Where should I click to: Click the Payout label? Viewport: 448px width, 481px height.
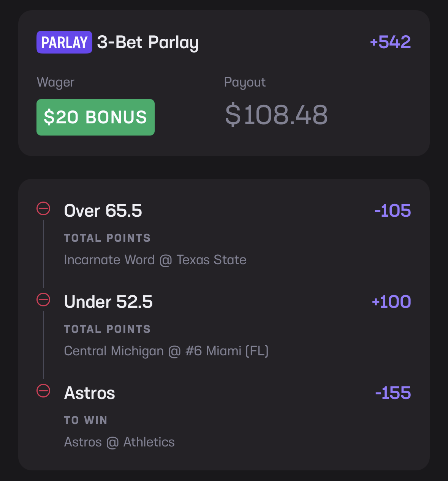(x=245, y=82)
